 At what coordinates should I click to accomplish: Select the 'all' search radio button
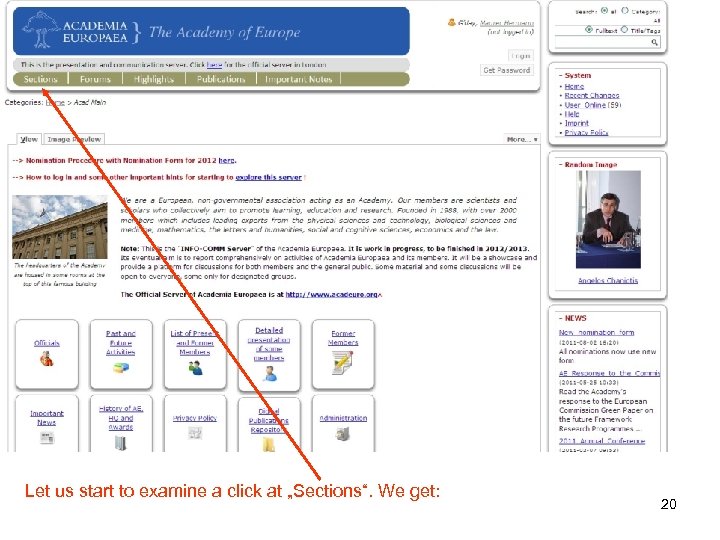pos(604,11)
